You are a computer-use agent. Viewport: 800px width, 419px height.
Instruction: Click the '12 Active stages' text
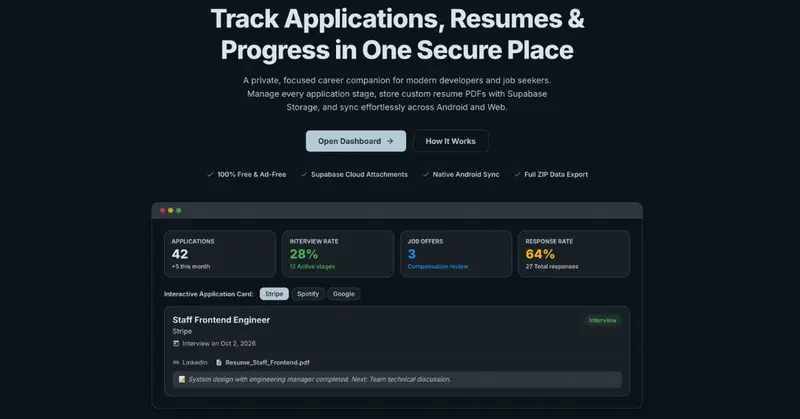coord(312,266)
